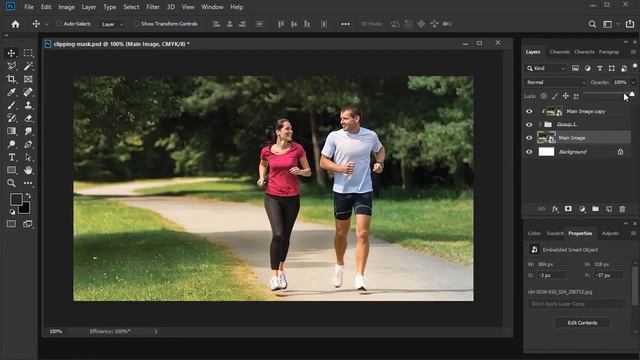
Task: Open more alignment options ellipsis
Action: point(345,24)
